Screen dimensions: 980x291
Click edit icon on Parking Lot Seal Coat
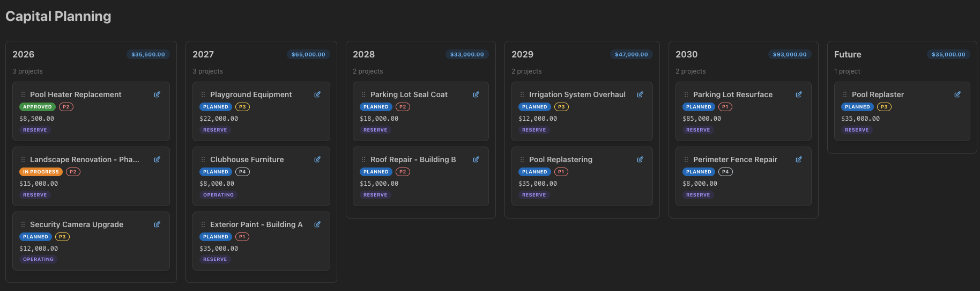pyautogui.click(x=476, y=94)
